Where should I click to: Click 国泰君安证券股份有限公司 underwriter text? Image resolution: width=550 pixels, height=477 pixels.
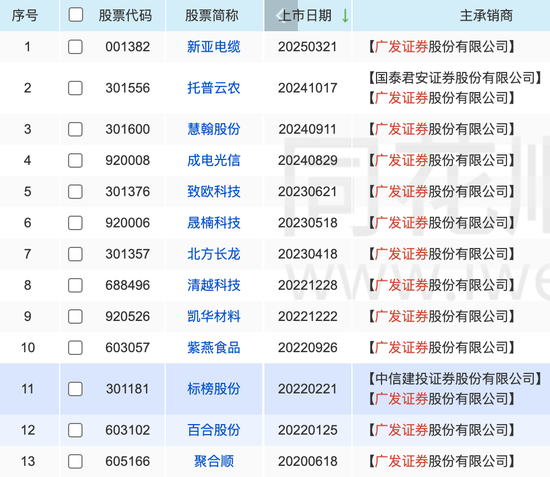tap(455, 78)
